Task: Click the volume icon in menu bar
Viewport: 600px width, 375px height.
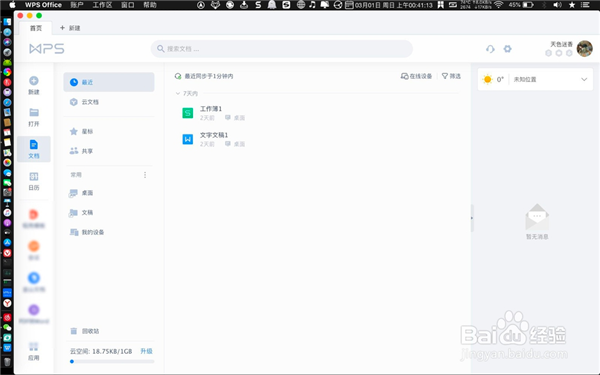Action: pos(558,5)
